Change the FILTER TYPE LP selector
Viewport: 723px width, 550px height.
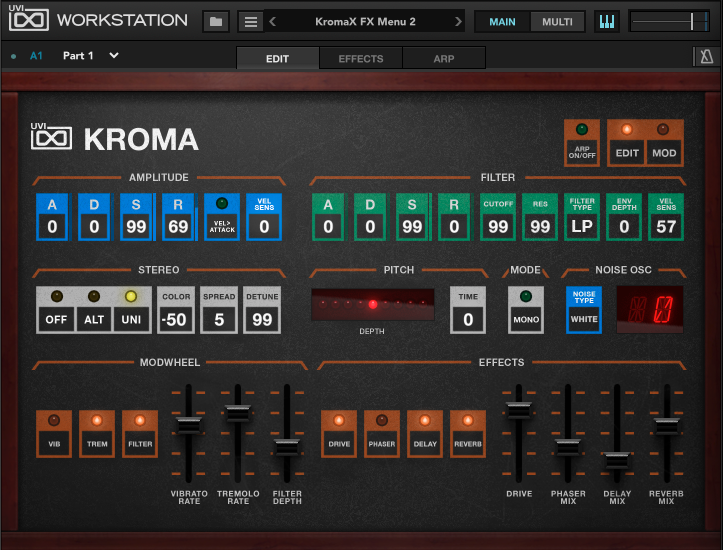click(x=582, y=217)
